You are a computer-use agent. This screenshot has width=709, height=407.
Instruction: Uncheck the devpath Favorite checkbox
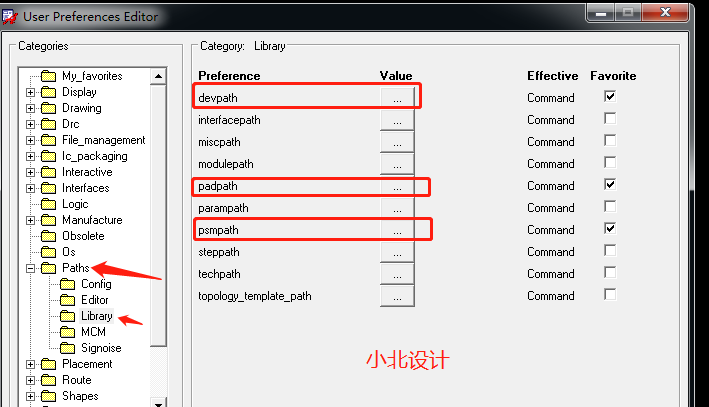tap(610, 97)
